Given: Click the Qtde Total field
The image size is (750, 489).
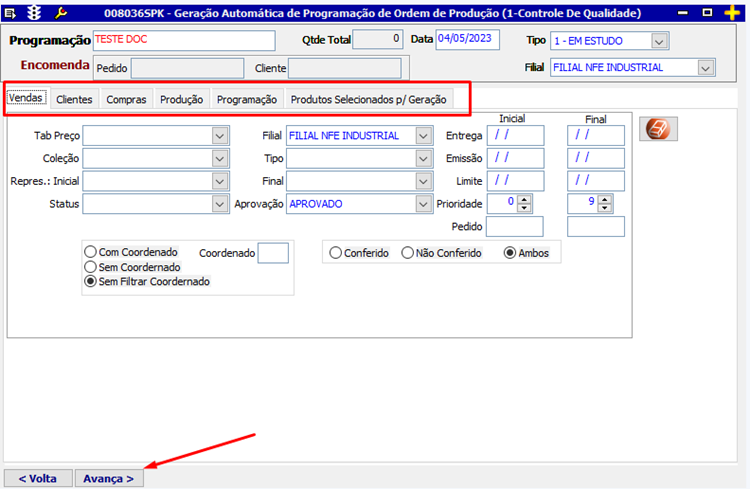Looking at the screenshot, I should click(x=378, y=39).
